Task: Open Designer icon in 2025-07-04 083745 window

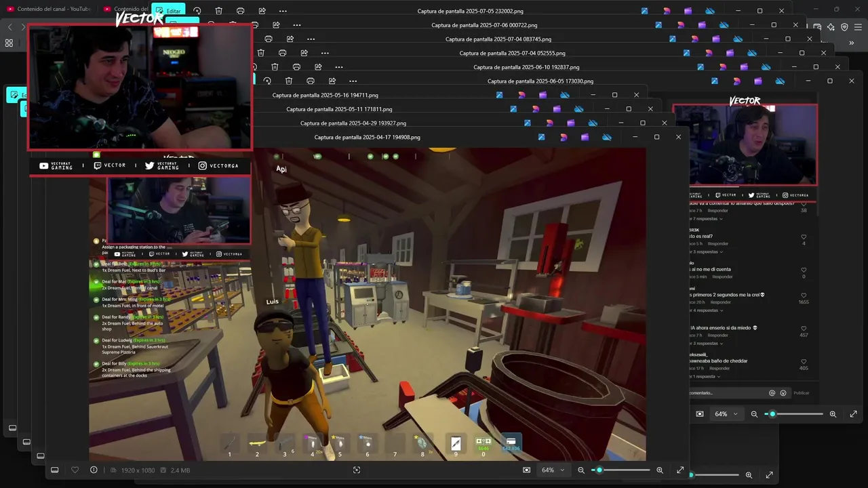Action: click(x=694, y=39)
